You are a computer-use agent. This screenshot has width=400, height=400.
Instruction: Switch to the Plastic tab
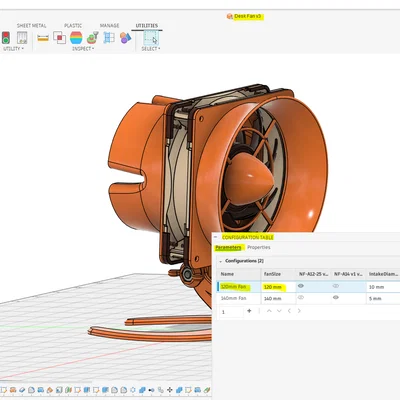coord(73,26)
